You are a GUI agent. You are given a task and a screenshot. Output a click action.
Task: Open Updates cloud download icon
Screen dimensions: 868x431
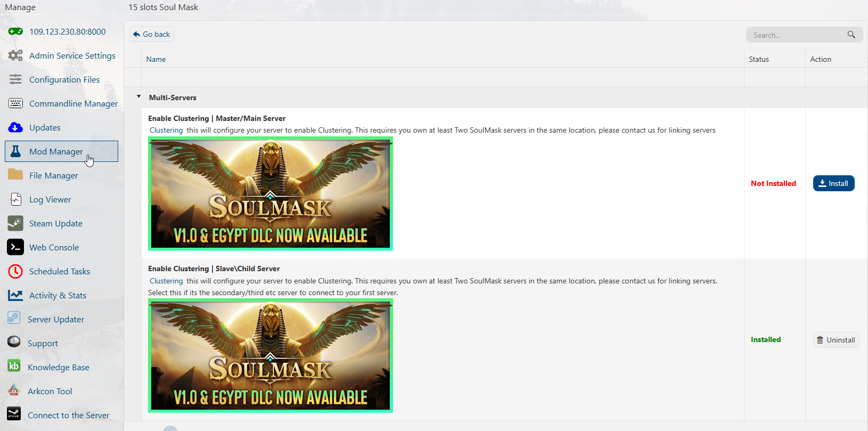click(x=15, y=127)
